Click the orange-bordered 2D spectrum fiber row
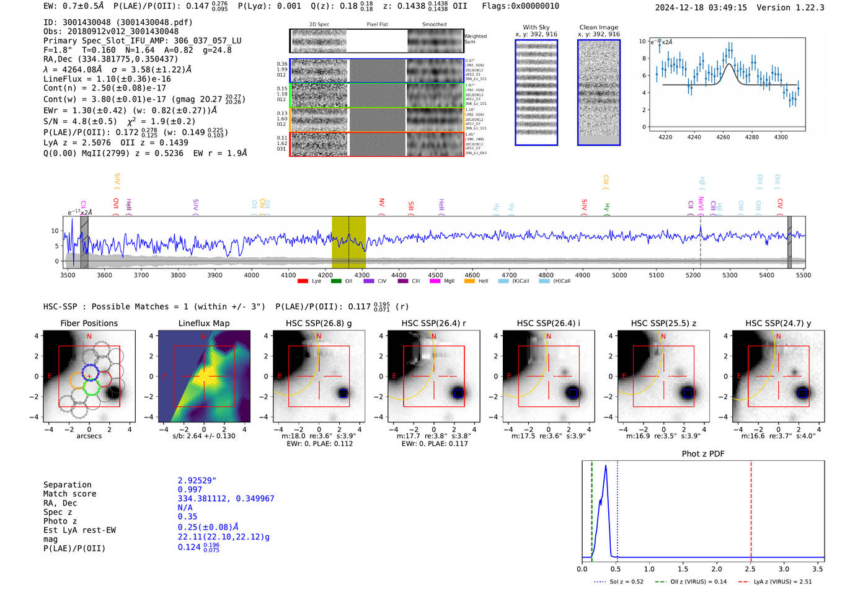Screen dimensions: 868x591 click(x=377, y=120)
